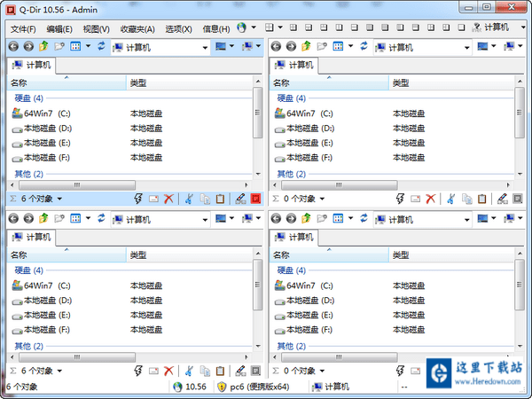Expand 0 个对象 dropdown in top-right pane

click(x=322, y=199)
